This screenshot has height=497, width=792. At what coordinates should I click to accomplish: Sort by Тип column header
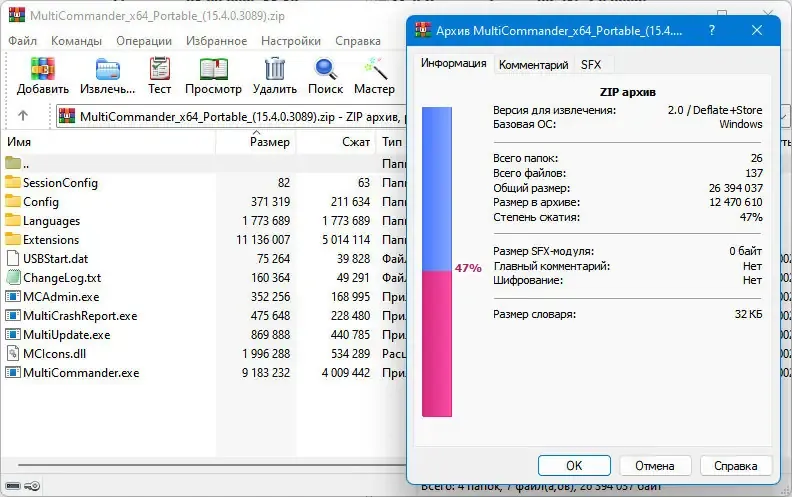point(391,142)
